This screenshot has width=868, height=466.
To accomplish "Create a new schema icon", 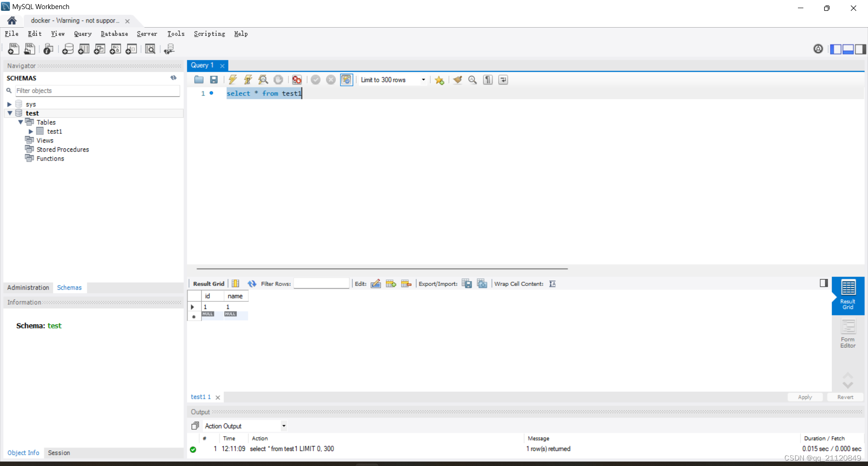I will [68, 49].
